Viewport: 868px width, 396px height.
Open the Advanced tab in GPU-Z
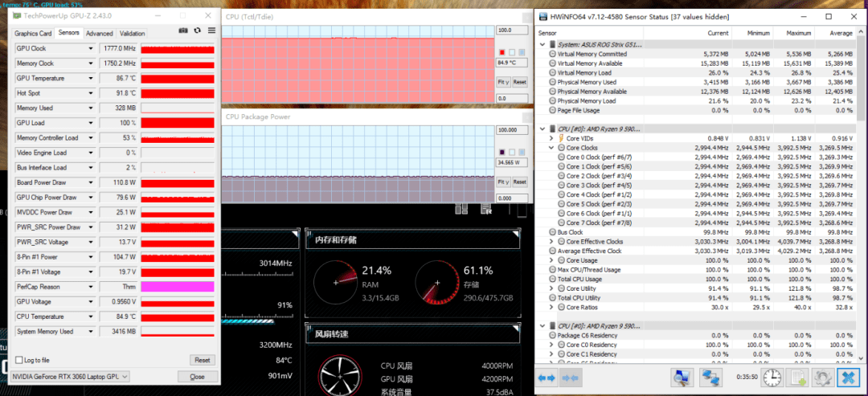[100, 33]
